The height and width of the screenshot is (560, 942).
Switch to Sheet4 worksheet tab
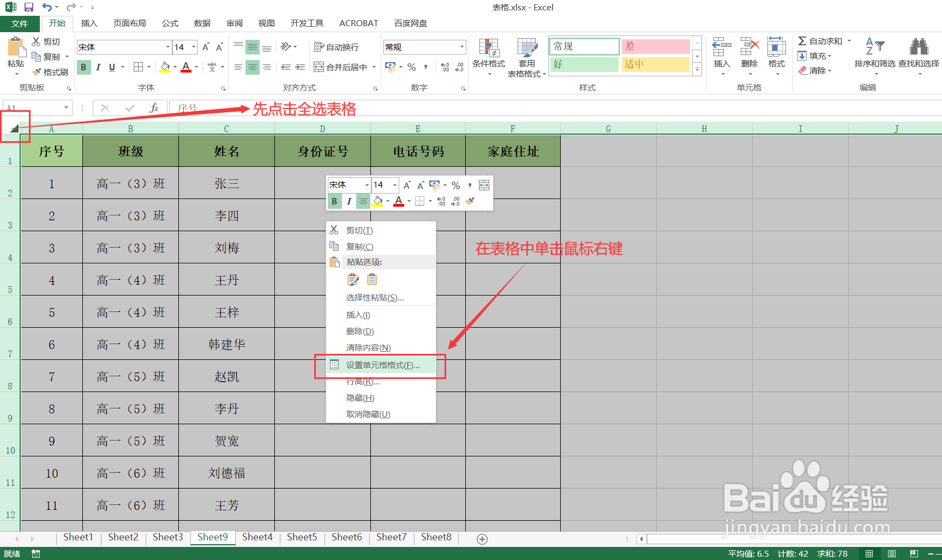click(257, 537)
